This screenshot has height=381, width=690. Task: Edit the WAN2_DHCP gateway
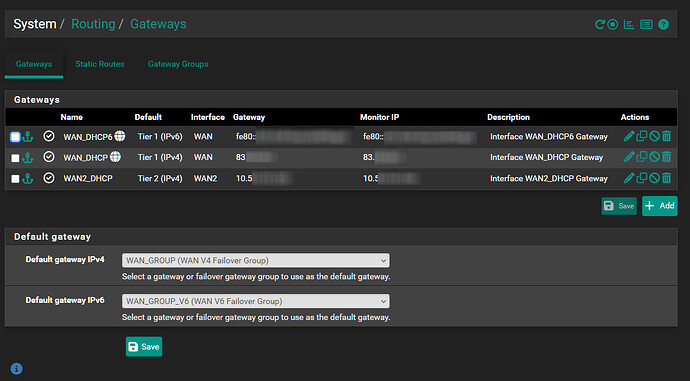(629, 178)
